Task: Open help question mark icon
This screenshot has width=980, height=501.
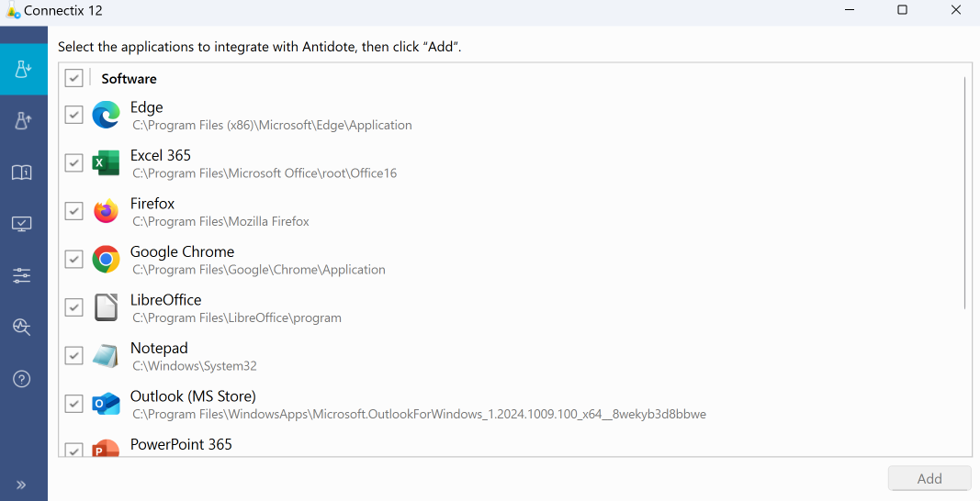Action: click(x=23, y=379)
